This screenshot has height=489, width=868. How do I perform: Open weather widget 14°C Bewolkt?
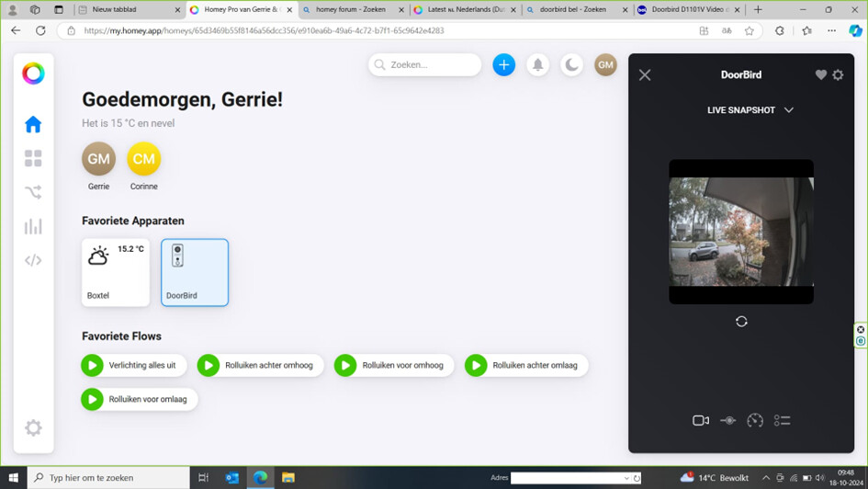click(715, 477)
